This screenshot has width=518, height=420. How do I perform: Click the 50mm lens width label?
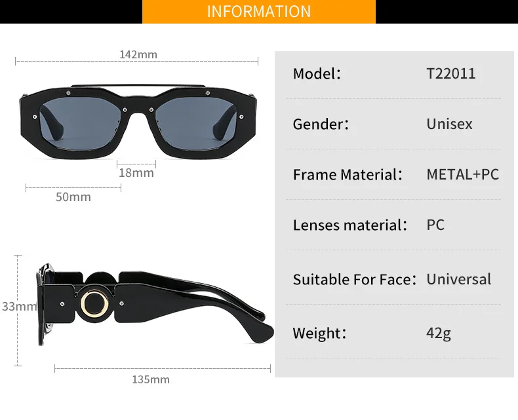(x=73, y=197)
